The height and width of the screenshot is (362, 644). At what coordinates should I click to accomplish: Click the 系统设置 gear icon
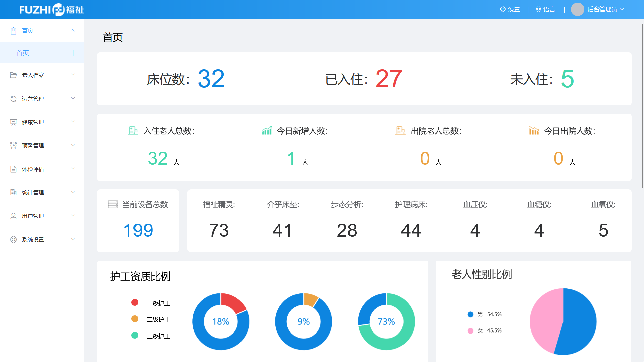pyautogui.click(x=13, y=239)
